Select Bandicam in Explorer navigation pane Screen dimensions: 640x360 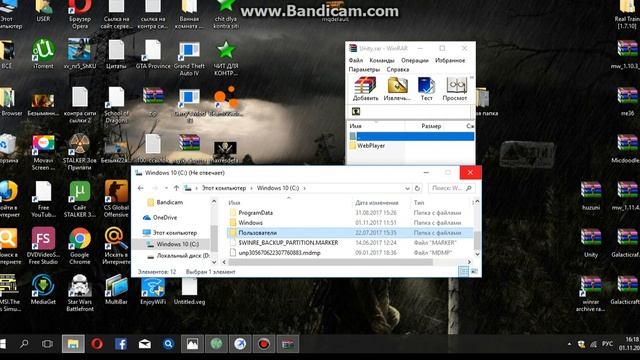point(170,202)
